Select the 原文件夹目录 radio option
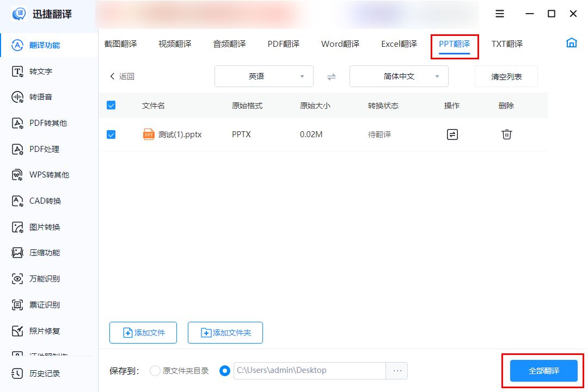 click(155, 370)
